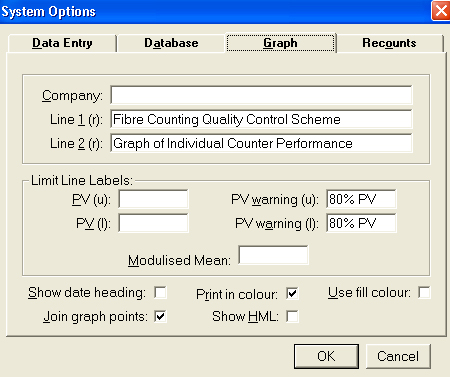Untick Print in colour checkbox
The image size is (450, 377).
tap(292, 294)
